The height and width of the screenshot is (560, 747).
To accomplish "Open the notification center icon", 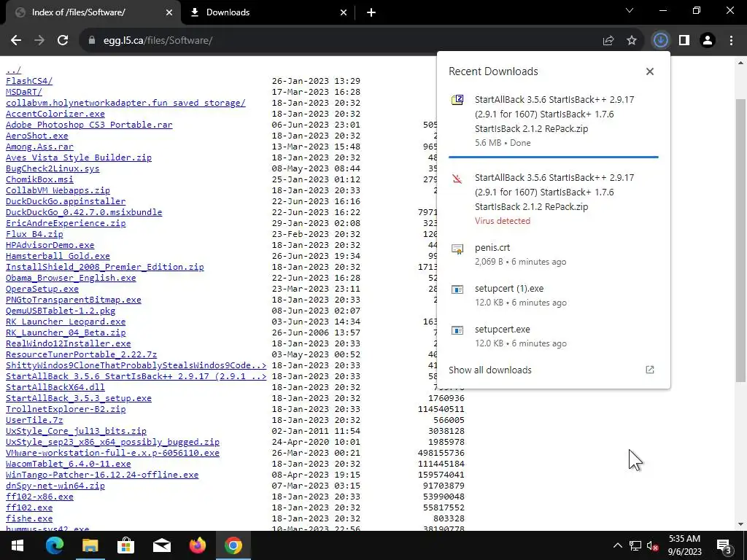I will click(724, 546).
